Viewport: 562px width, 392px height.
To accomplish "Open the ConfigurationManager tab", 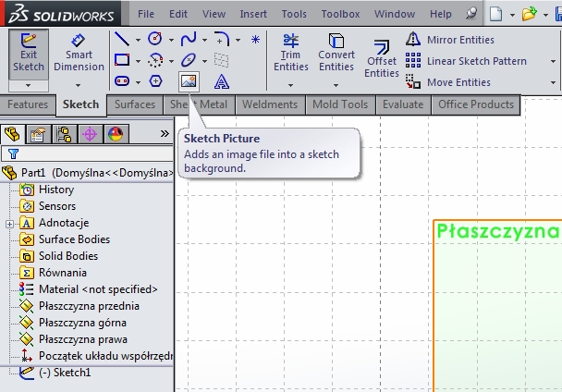I will [x=64, y=134].
